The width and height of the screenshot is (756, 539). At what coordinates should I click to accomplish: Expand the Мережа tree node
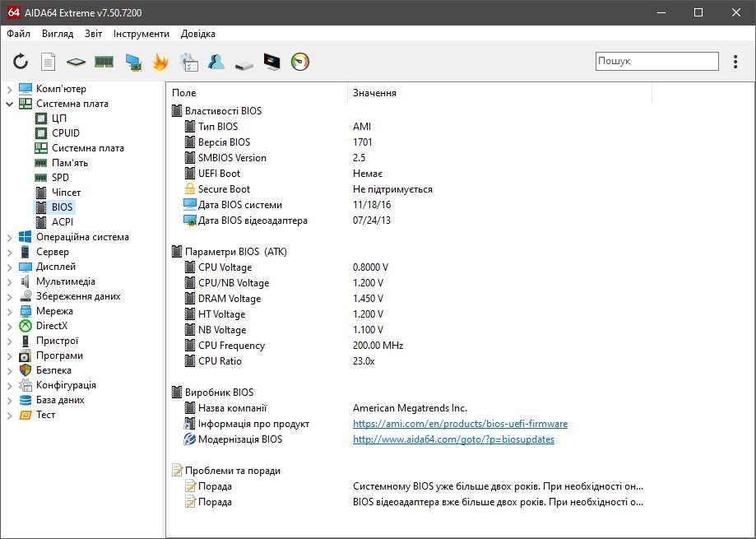[10, 311]
